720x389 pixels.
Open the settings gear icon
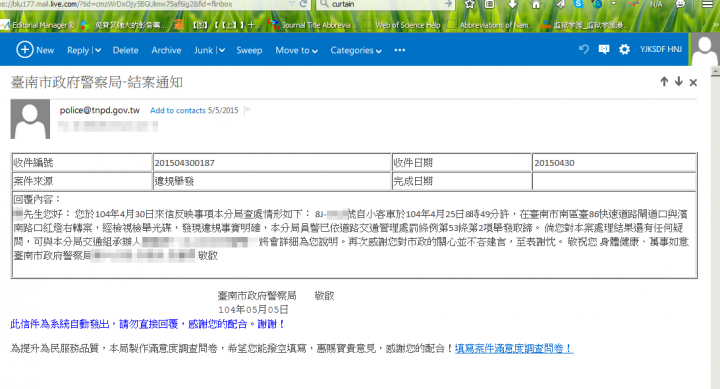[624, 49]
